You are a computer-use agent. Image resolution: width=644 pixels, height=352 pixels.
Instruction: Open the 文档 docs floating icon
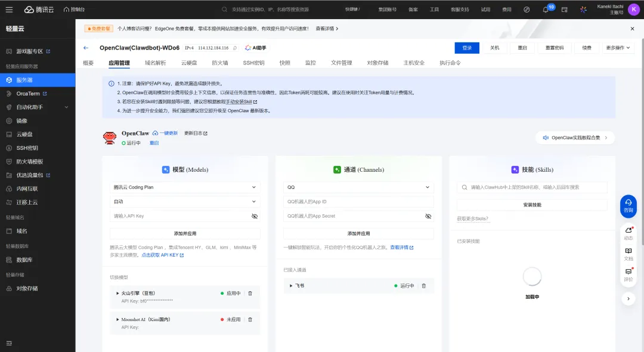pyautogui.click(x=628, y=254)
